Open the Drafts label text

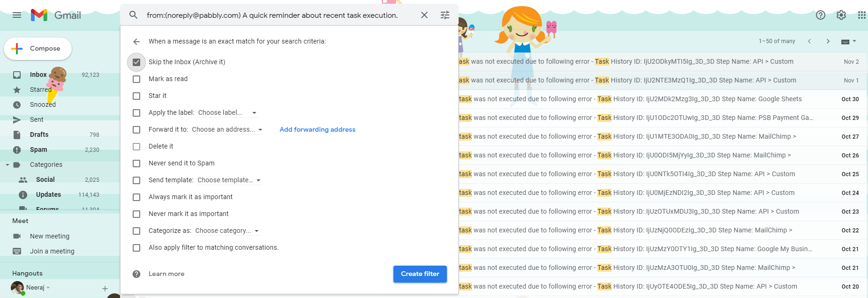pyautogui.click(x=39, y=134)
